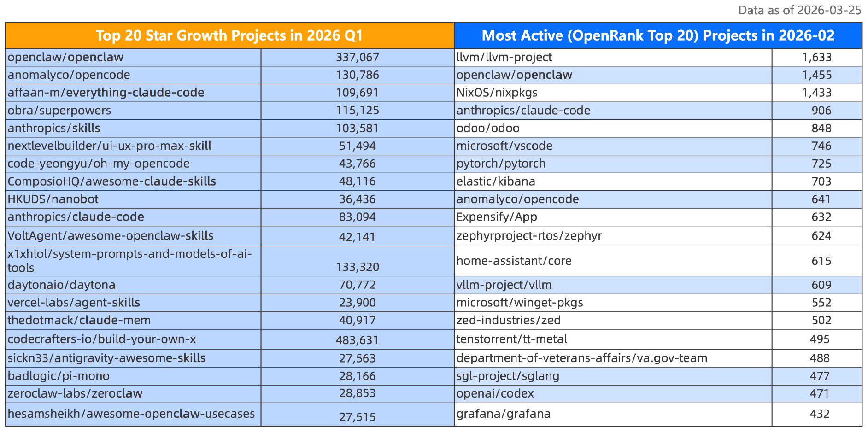
Task: Click the tenstorrent/tt-metal cell
Action: click(613, 339)
